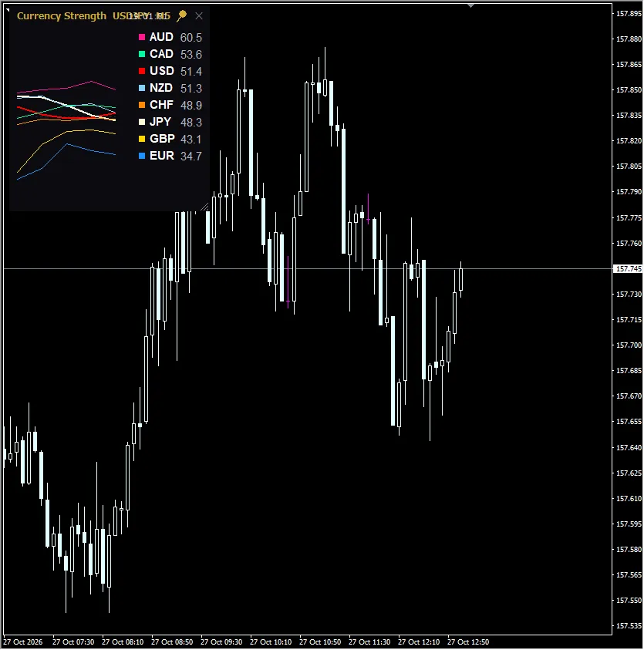The width and height of the screenshot is (644, 650).
Task: Click the "Currency Strength" panel title
Action: click(62, 15)
